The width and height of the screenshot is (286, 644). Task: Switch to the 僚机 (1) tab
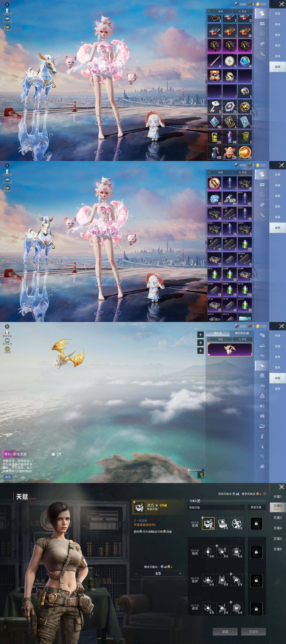218,333
